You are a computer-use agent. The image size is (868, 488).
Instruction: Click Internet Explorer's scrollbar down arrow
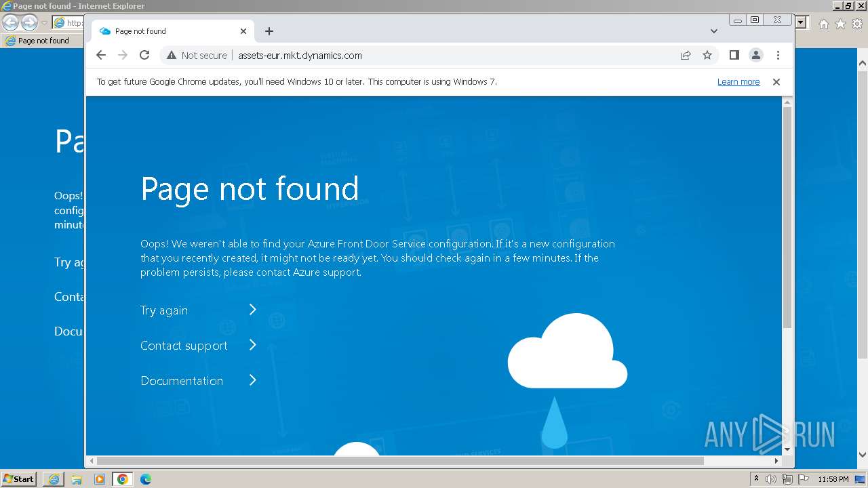pos(863,455)
